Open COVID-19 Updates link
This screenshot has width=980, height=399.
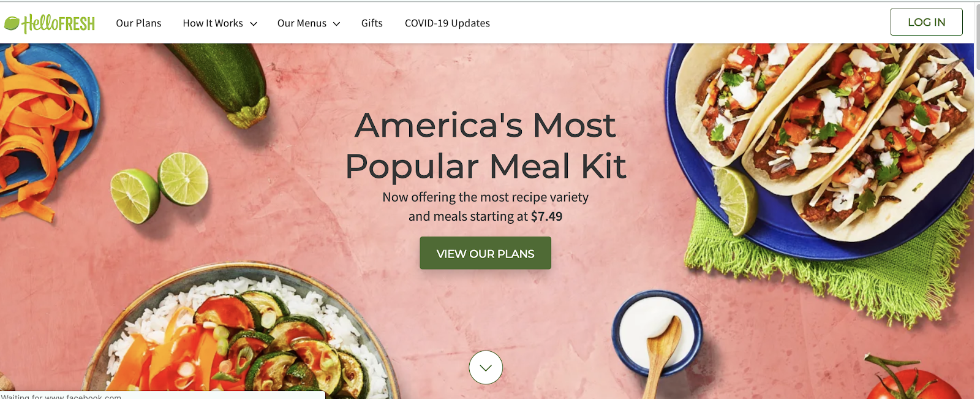[447, 23]
